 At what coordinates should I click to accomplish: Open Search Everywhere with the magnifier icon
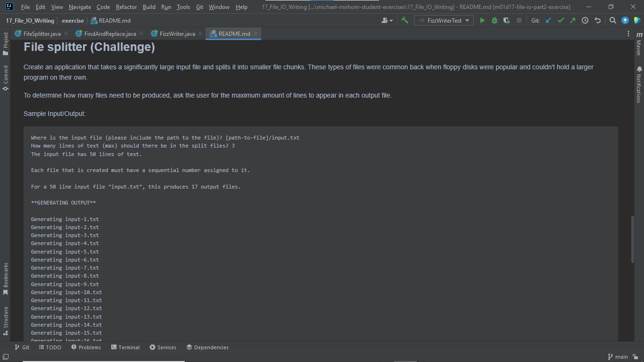click(613, 21)
